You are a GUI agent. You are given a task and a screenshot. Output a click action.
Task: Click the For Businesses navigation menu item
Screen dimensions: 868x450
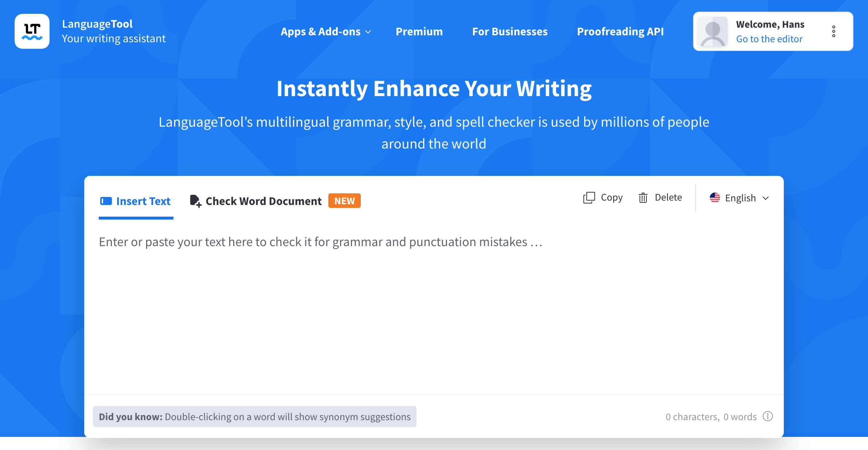(510, 32)
